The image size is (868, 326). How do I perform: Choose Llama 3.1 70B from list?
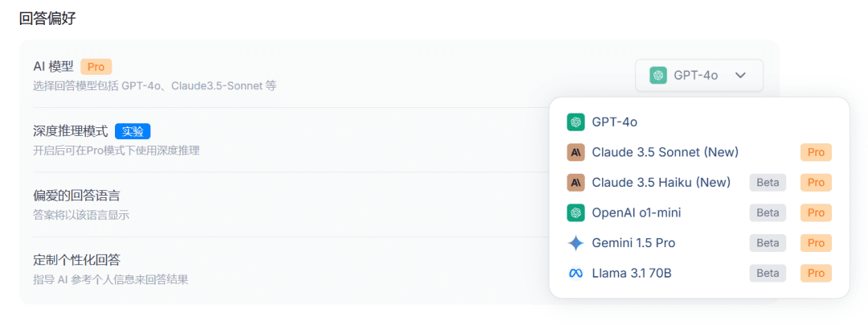pos(631,274)
